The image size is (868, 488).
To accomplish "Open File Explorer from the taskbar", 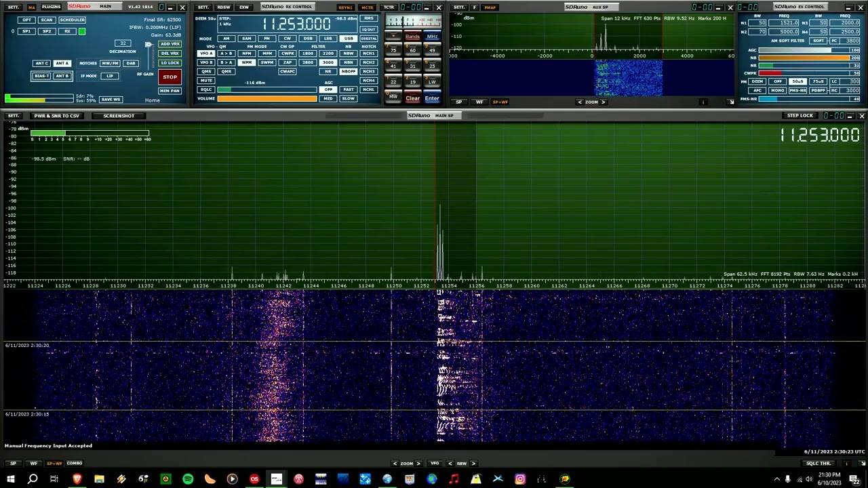I will (x=99, y=479).
